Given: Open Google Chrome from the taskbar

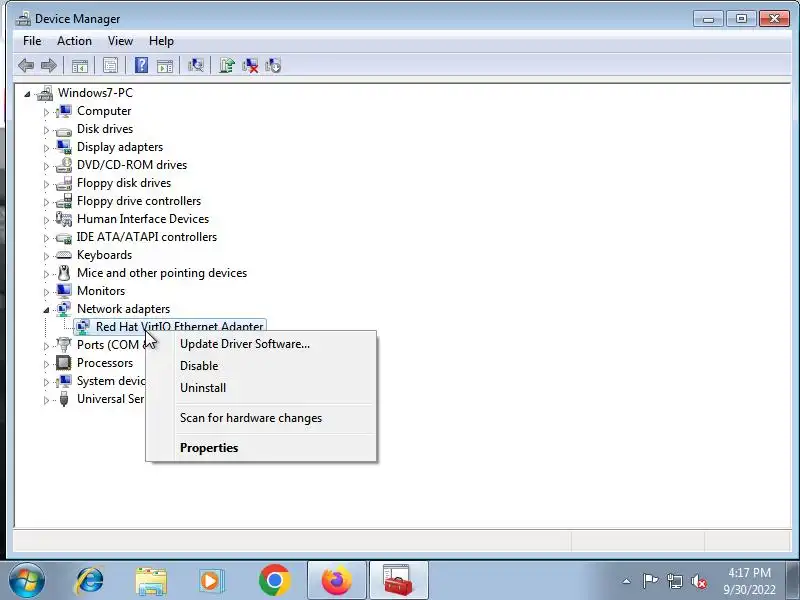Looking at the screenshot, I should point(274,581).
